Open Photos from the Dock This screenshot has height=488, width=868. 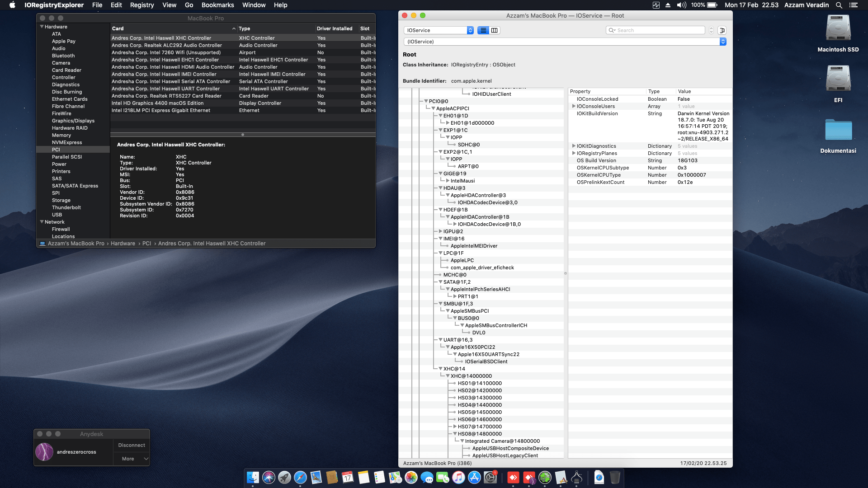[x=411, y=477]
